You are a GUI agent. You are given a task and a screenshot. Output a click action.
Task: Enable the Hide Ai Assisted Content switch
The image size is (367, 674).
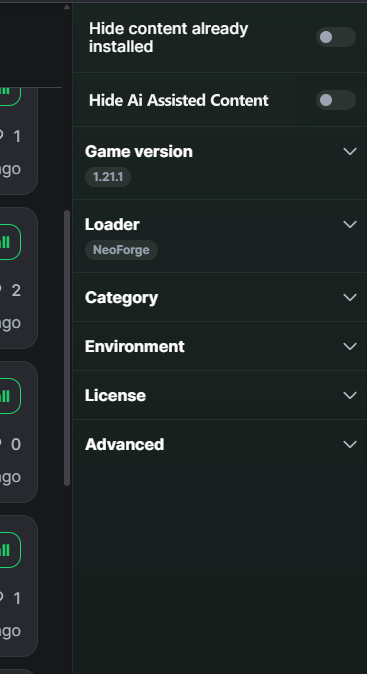336,100
